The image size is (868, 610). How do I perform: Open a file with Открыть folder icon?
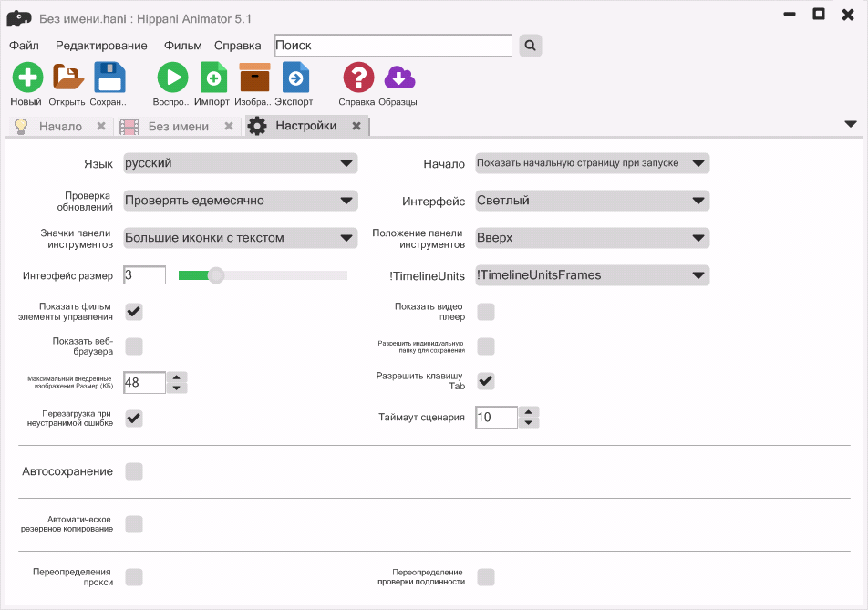click(68, 77)
